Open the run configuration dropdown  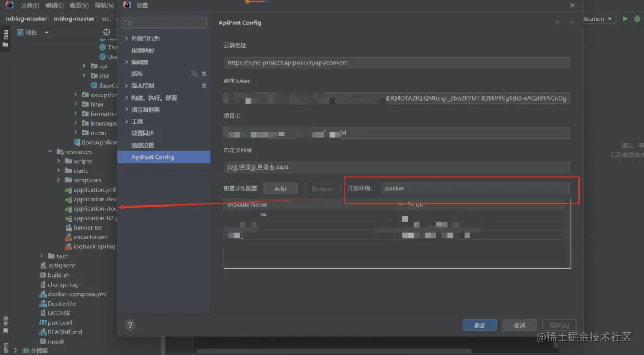tap(609, 19)
